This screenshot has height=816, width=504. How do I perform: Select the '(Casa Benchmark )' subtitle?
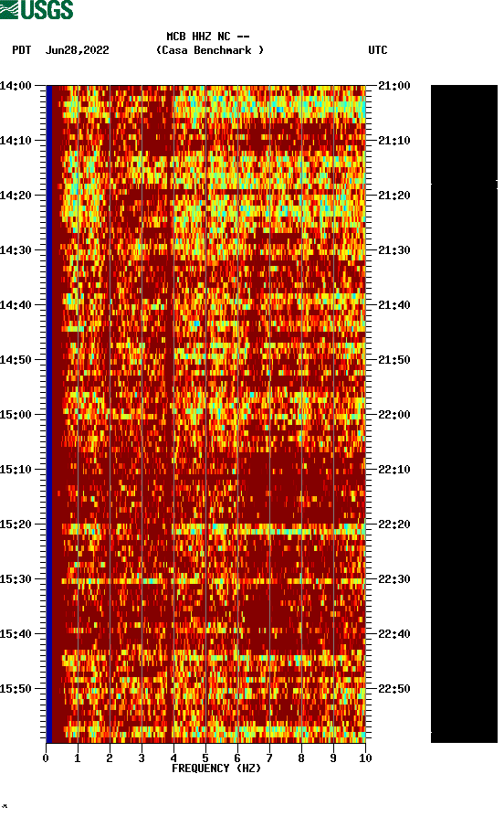pyautogui.click(x=210, y=50)
